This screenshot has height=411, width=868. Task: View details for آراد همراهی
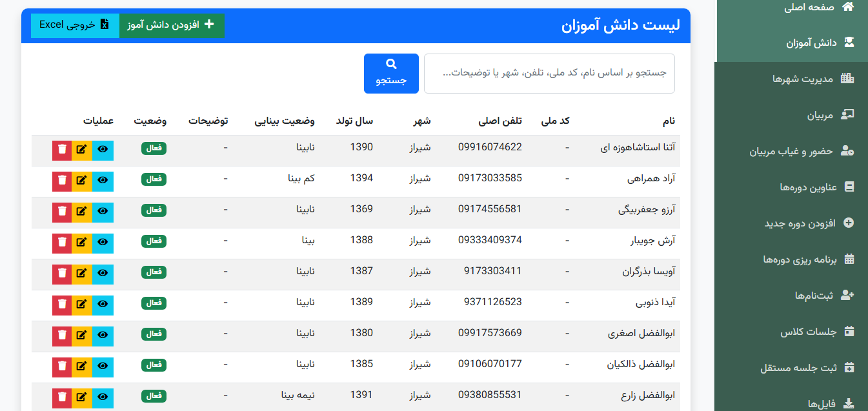103,181
